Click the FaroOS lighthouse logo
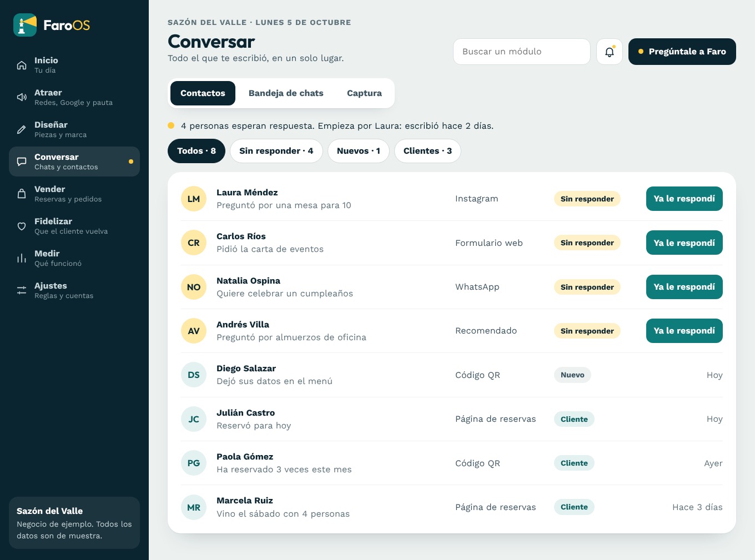 tap(25, 25)
